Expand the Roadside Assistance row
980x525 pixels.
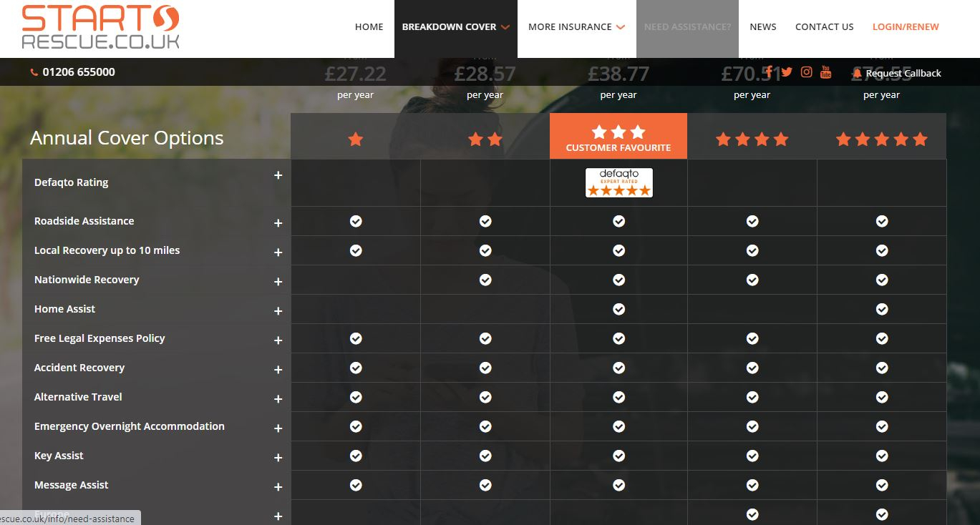[278, 223]
